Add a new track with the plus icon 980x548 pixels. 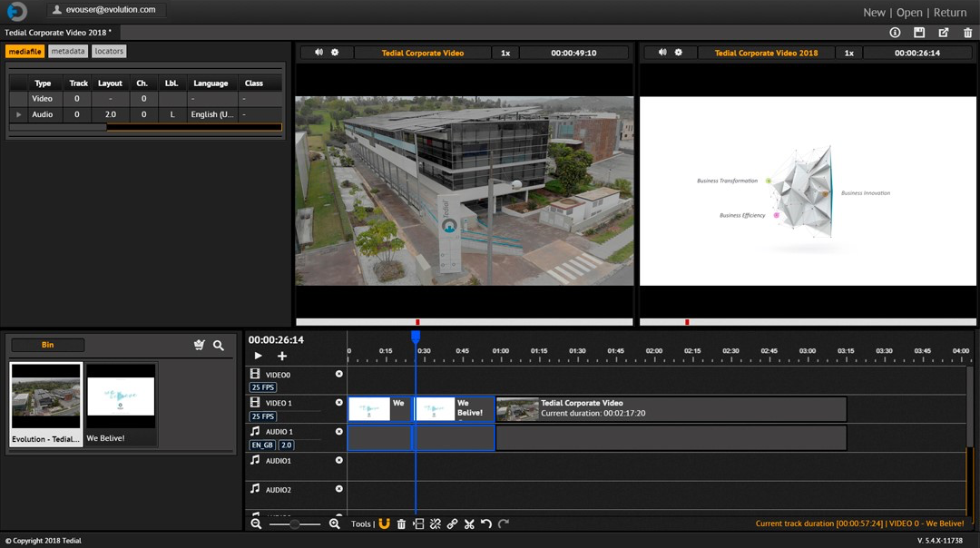[x=282, y=357]
